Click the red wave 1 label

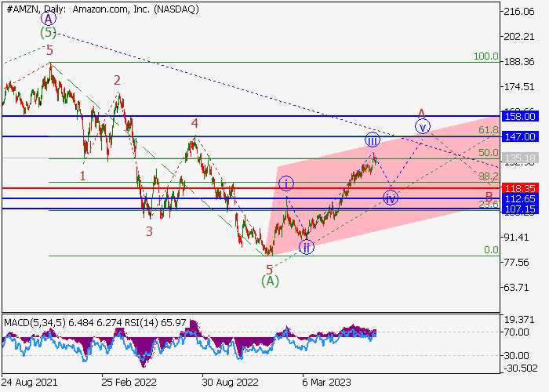point(82,176)
